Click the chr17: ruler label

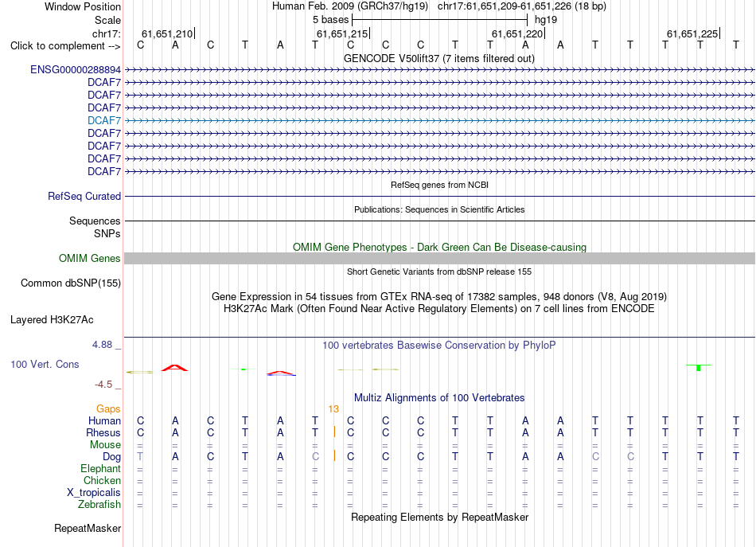[106, 33]
